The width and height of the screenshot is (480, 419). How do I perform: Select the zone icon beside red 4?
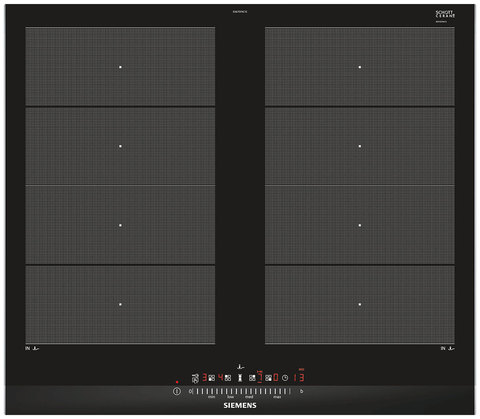click(228, 378)
